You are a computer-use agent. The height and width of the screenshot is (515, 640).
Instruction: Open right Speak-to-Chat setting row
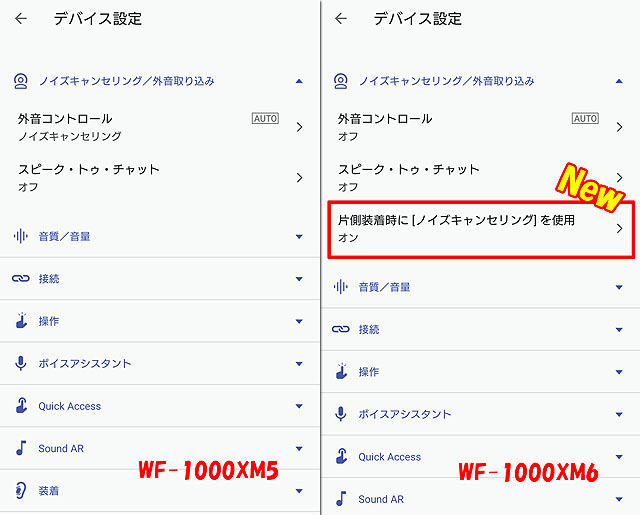pos(478,177)
